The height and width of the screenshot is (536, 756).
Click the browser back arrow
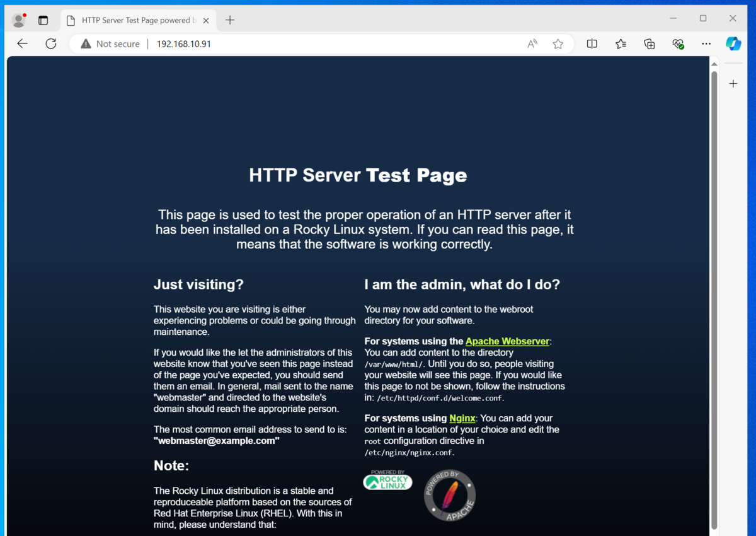[x=23, y=44]
